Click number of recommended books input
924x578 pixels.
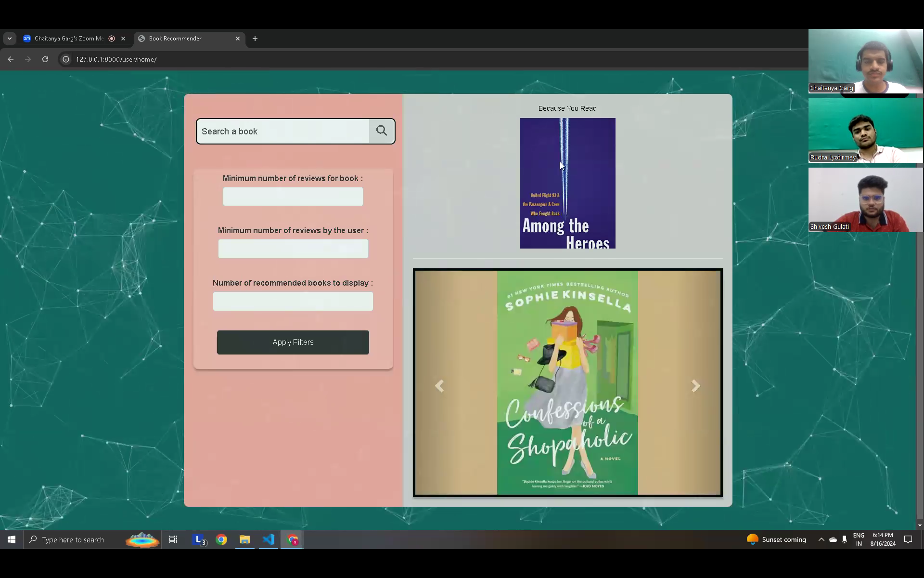pyautogui.click(x=293, y=302)
